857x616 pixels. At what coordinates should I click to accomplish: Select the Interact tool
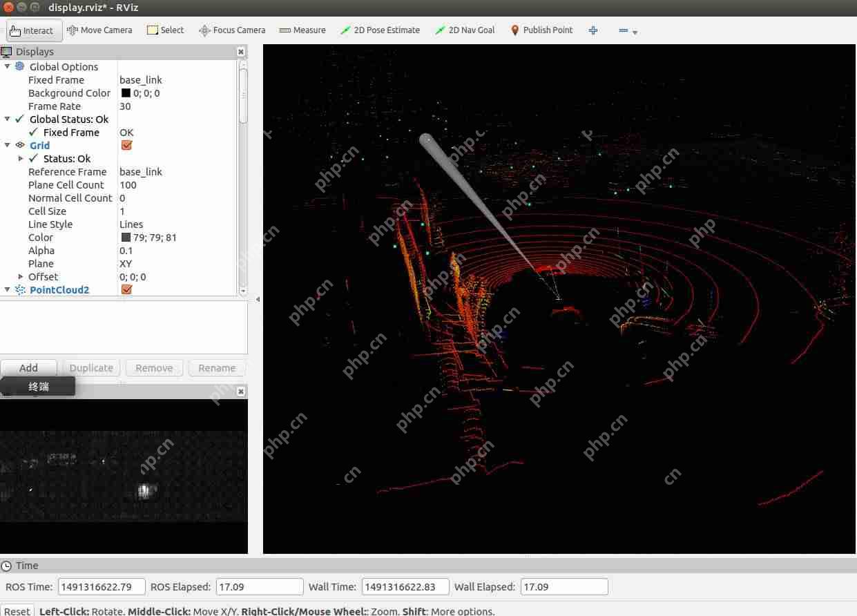tap(32, 30)
